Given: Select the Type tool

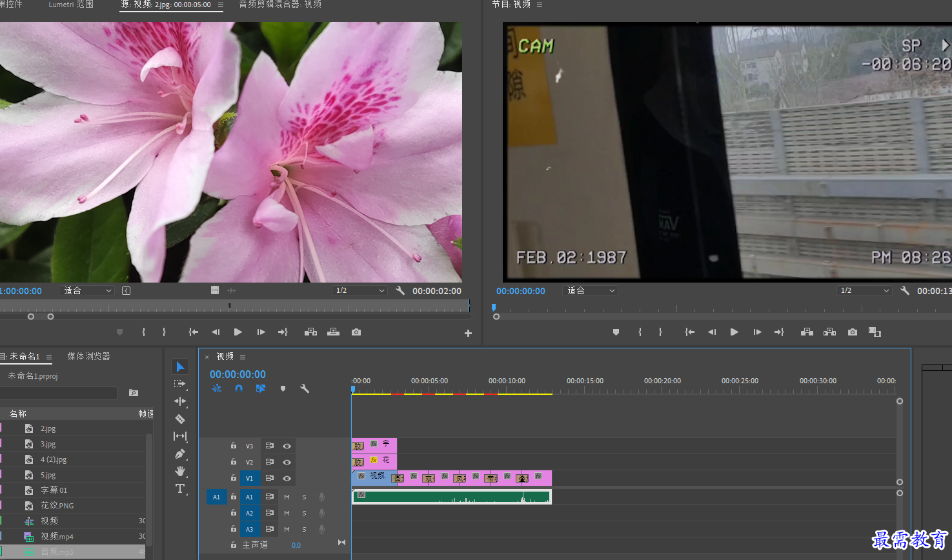Looking at the screenshot, I should coord(180,488).
